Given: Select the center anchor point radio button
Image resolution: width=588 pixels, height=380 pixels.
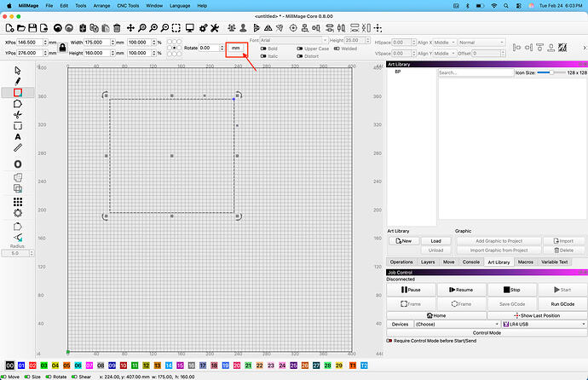Looking at the screenshot, I should pyautogui.click(x=175, y=48).
